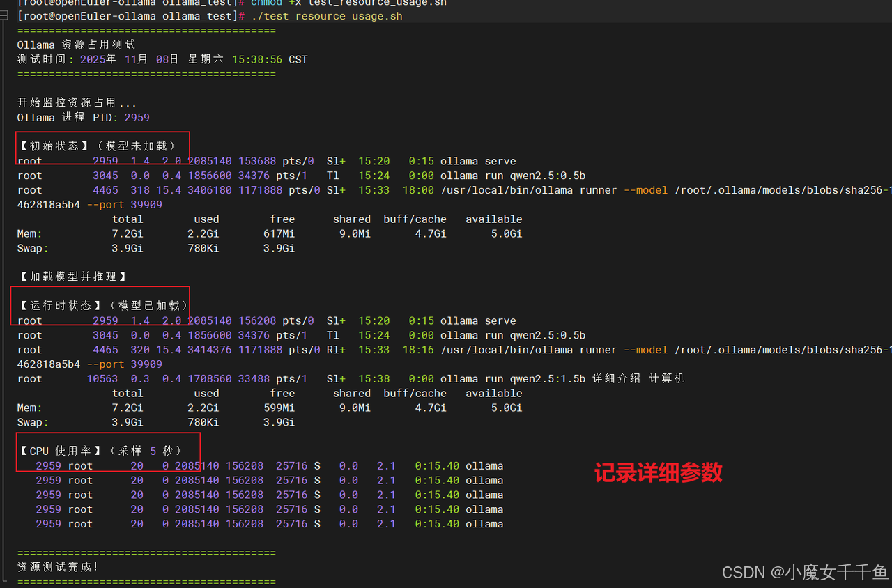Click CPU percentage '320' of runner process
This screenshot has width=892, height=588.
click(140, 350)
